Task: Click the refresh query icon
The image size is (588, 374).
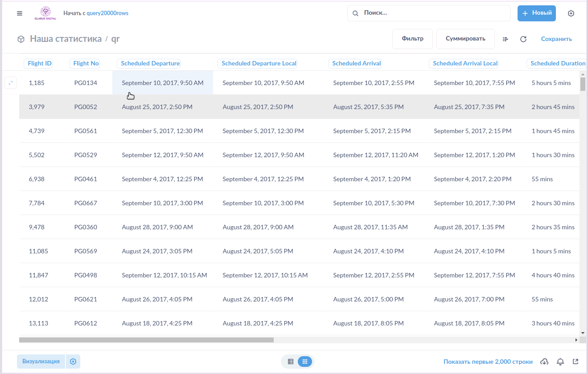Action: [523, 39]
